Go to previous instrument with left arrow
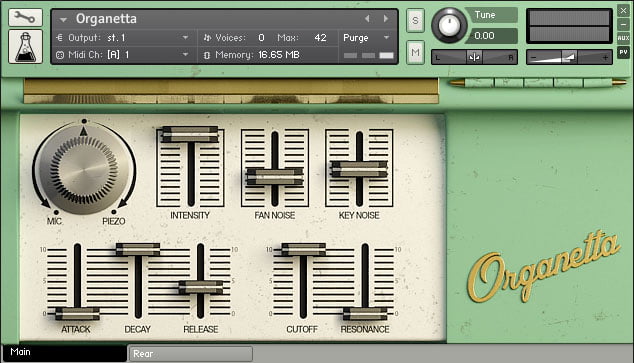 click(367, 19)
